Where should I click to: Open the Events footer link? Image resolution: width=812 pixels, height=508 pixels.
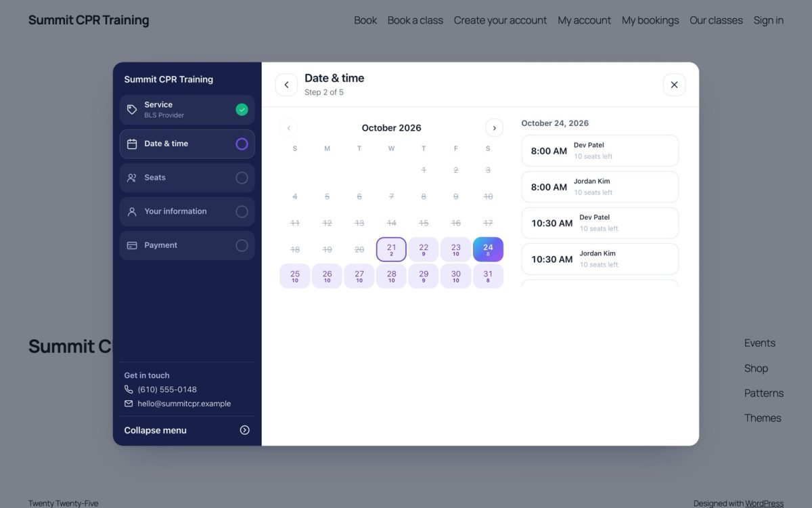pos(760,343)
